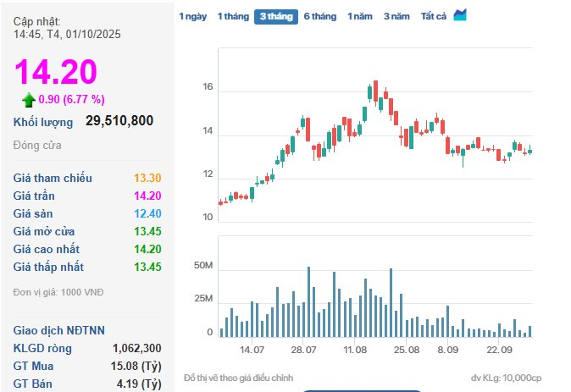Switch chart to 3 năm range

(396, 17)
